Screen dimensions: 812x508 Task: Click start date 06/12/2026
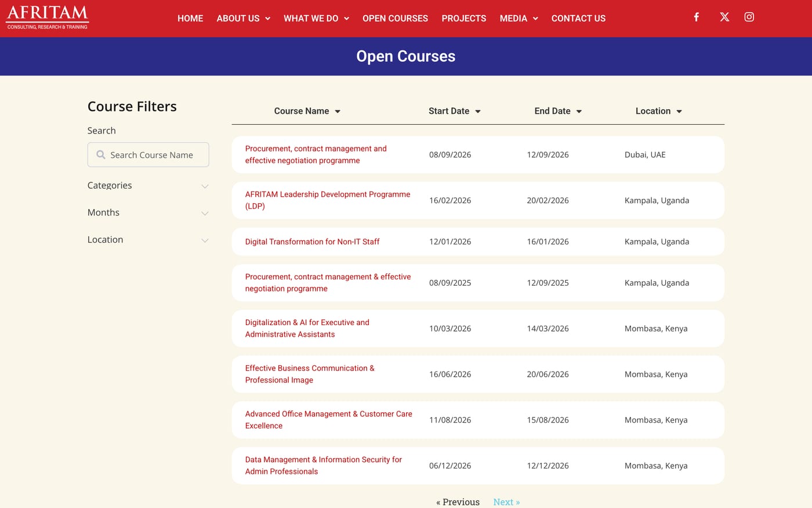pyautogui.click(x=450, y=466)
